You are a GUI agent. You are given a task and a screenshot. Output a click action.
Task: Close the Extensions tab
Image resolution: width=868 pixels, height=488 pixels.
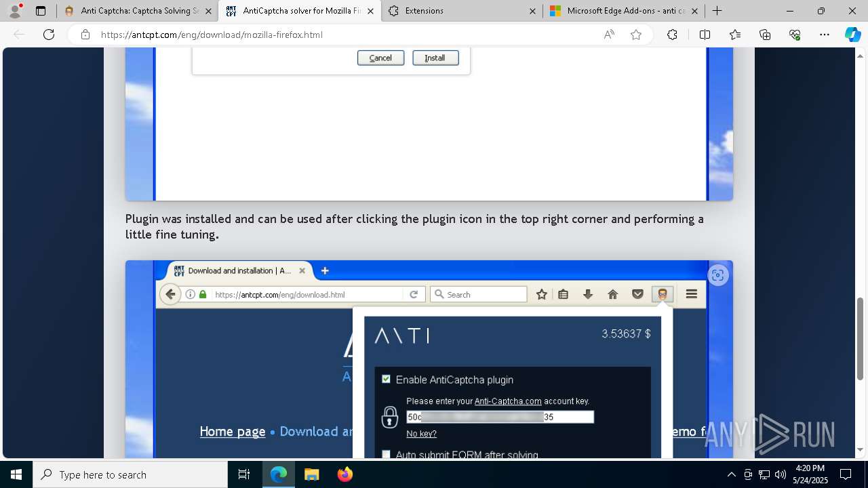tap(532, 11)
